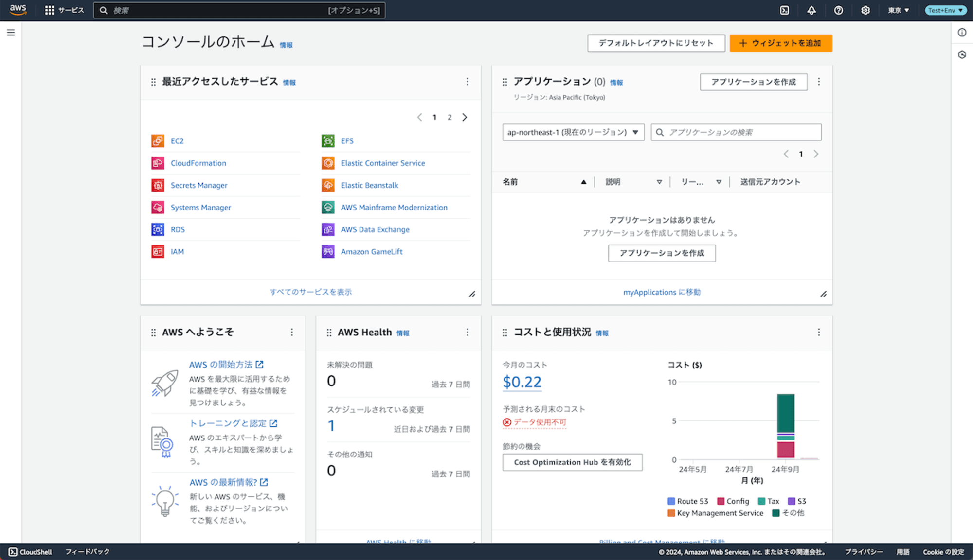Open options menu of コストと使用状況 widget
The image size is (973, 560).
(819, 332)
